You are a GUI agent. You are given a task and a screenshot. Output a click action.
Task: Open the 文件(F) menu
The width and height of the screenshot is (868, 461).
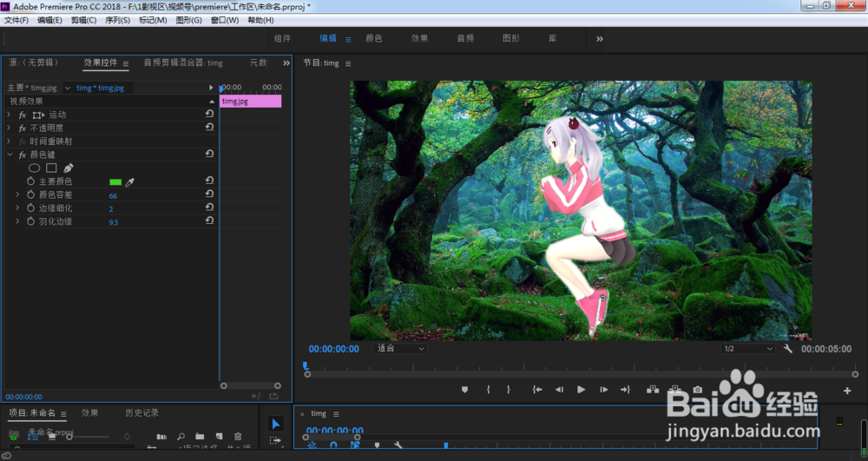coord(16,20)
